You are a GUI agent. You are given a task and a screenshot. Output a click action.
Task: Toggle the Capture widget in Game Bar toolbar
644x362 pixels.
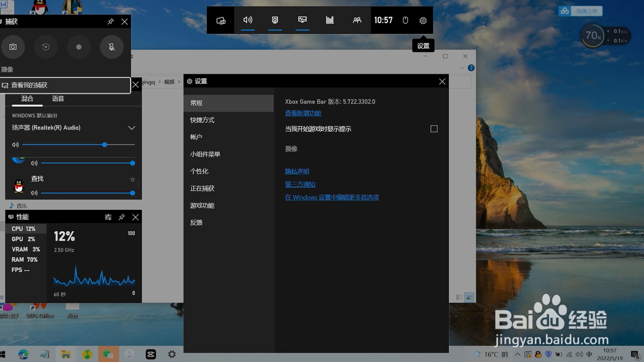click(275, 20)
